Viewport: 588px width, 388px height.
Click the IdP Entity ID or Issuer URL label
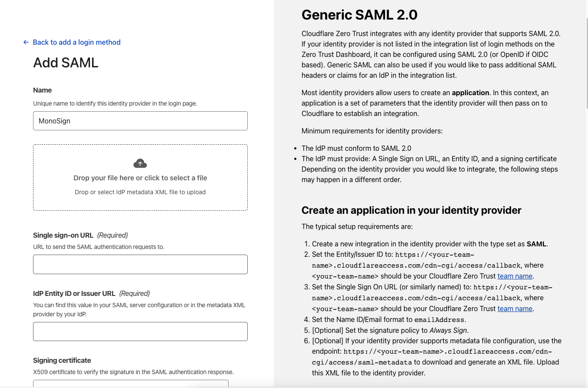(74, 293)
